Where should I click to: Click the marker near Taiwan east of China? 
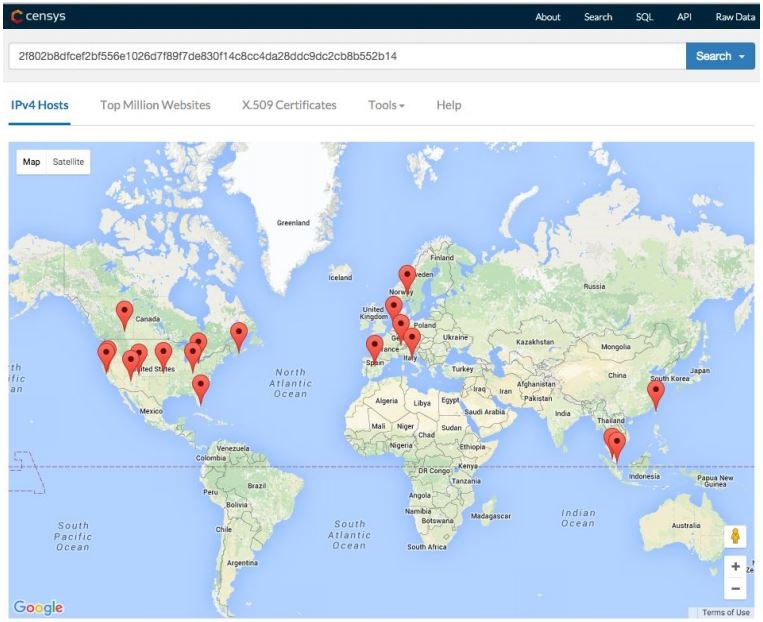[x=656, y=395]
